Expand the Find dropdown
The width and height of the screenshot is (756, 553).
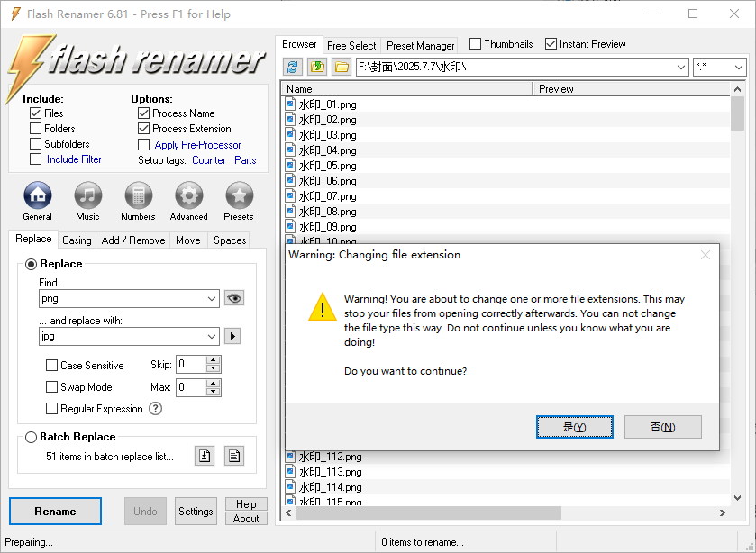(x=212, y=299)
